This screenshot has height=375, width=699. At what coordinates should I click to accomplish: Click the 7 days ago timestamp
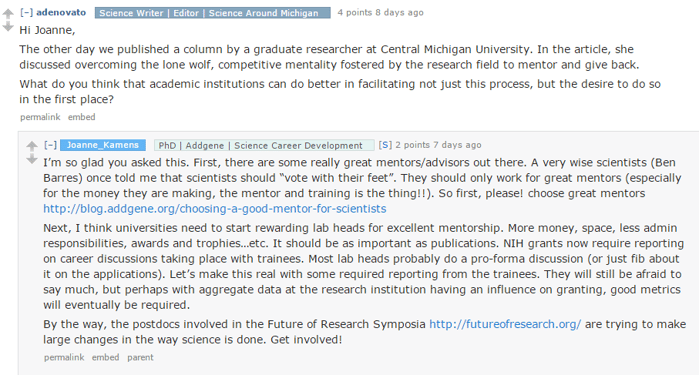[x=457, y=145]
